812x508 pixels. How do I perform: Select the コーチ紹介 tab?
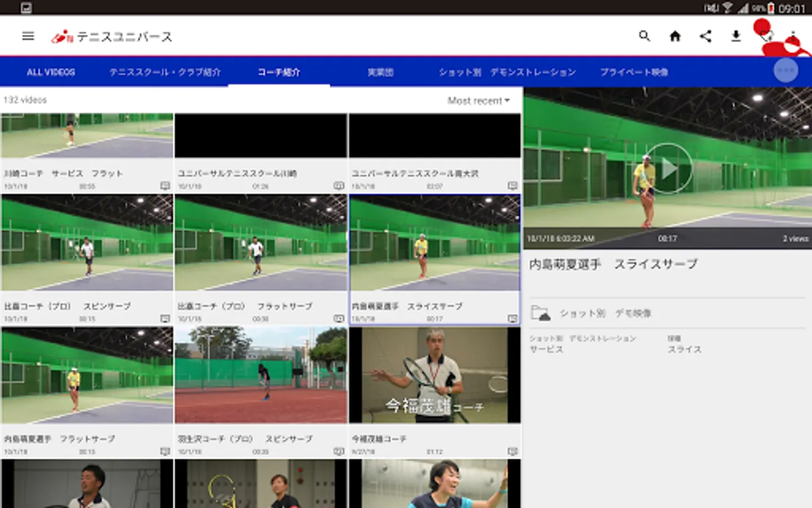(279, 72)
